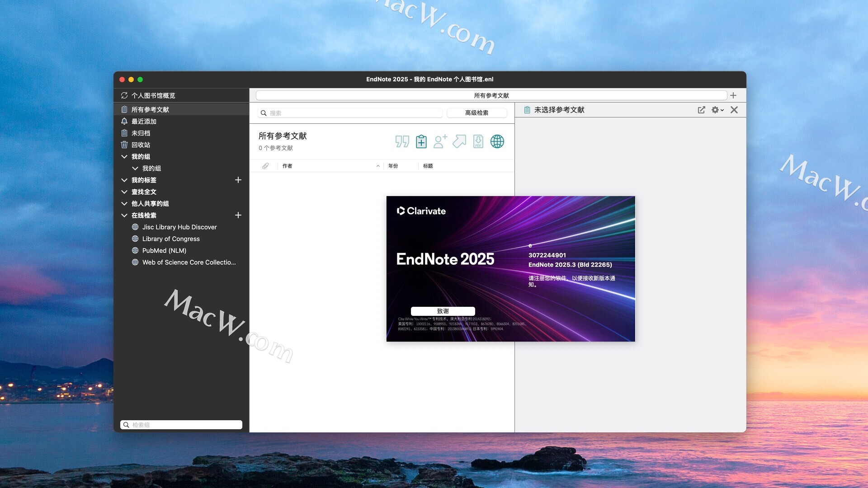The image size is (868, 488).
Task: Sort by the 作者 column header
Action: (288, 166)
